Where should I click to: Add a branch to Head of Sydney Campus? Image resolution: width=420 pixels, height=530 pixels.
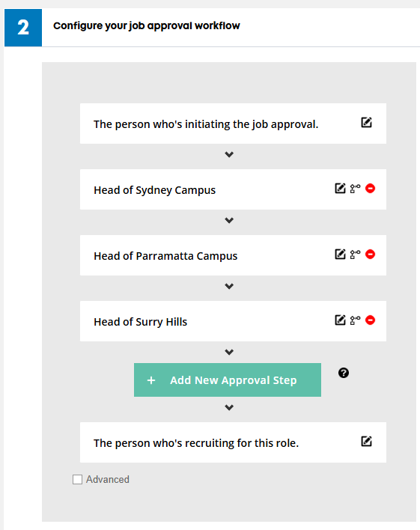coord(355,189)
